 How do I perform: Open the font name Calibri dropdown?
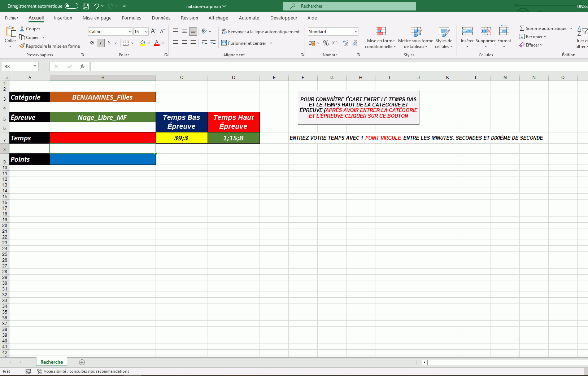[x=130, y=32]
